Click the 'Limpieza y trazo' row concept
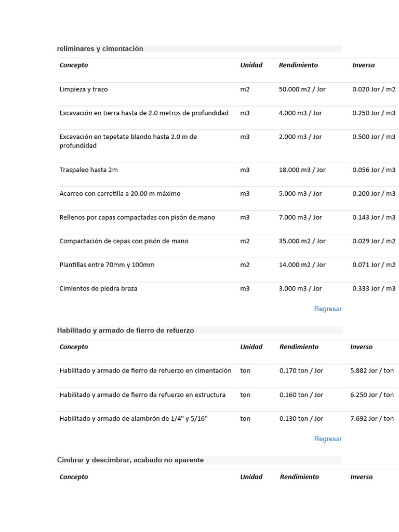399x532 pixels. click(84, 89)
